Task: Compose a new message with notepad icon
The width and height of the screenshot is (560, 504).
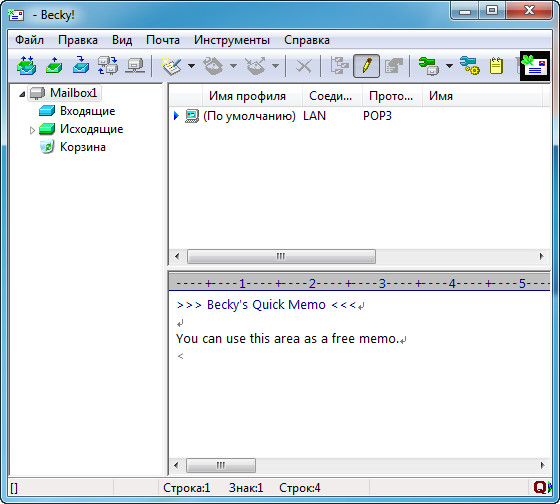Action: [x=172, y=66]
